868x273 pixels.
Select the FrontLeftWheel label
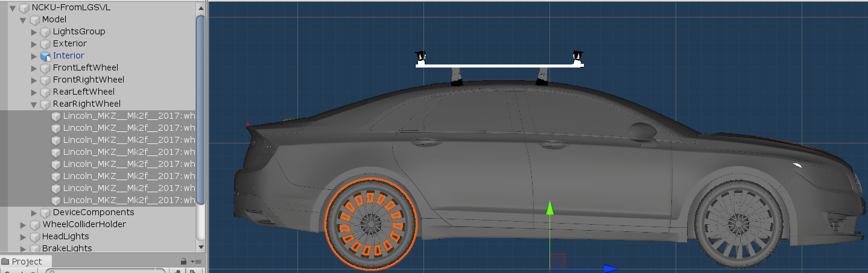(x=86, y=67)
